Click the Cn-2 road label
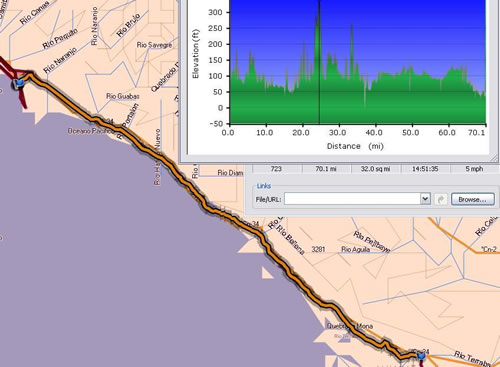 (489, 249)
